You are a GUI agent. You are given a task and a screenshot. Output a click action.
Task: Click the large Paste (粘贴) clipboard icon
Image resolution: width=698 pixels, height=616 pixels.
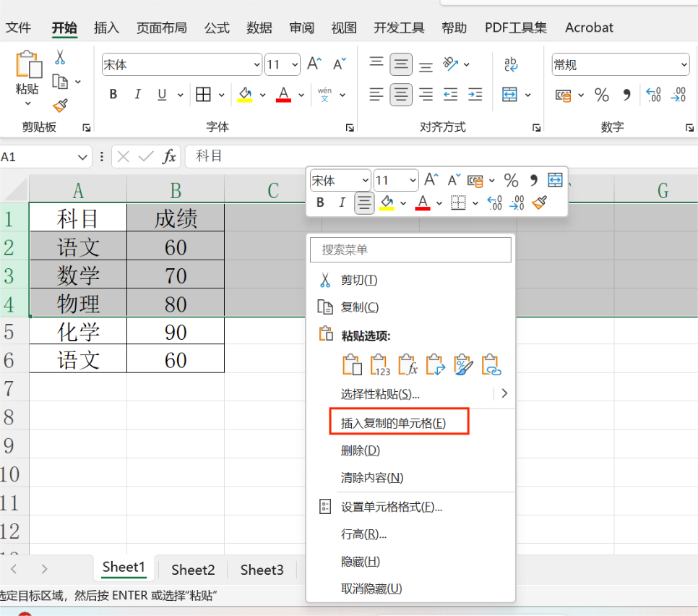point(28,64)
